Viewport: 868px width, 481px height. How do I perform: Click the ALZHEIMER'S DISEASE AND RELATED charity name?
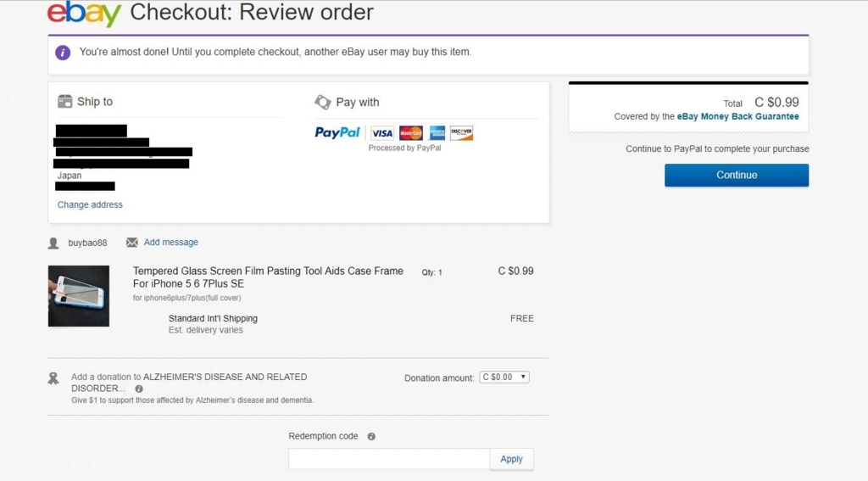225,377
